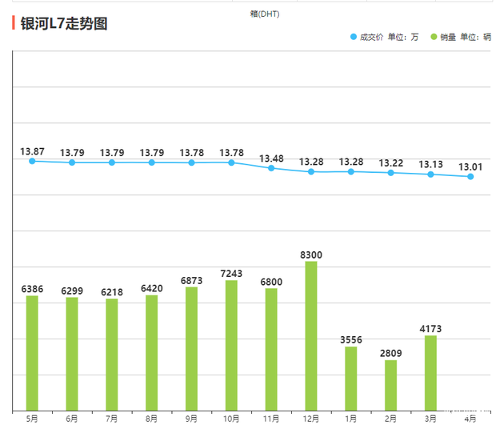504x437 pixels.
Task: Click the green 销量 legend dot
Action: pos(434,37)
